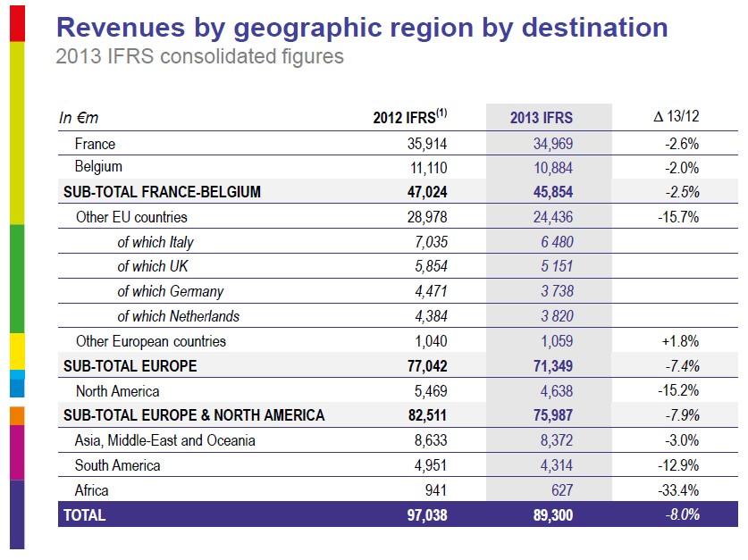Screen dimensions: 748x560
Task: Select sub-total France-Belgium value 47,024
Action: tap(427, 192)
